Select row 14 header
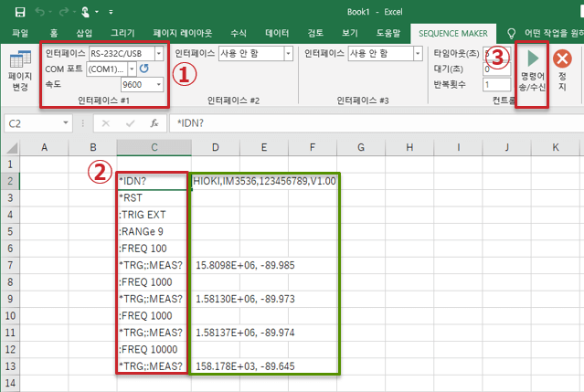The height and width of the screenshot is (392, 584). pos(10,383)
